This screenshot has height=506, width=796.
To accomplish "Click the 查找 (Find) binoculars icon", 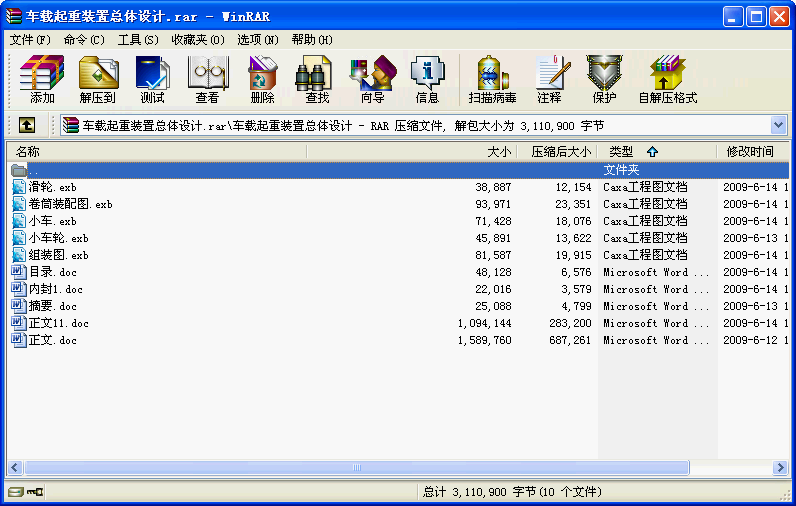I will click(317, 79).
